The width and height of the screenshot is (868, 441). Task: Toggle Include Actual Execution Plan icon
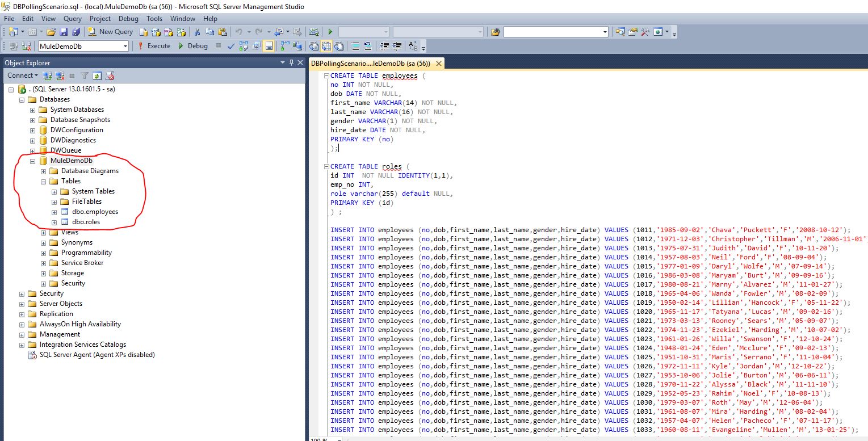click(284, 46)
